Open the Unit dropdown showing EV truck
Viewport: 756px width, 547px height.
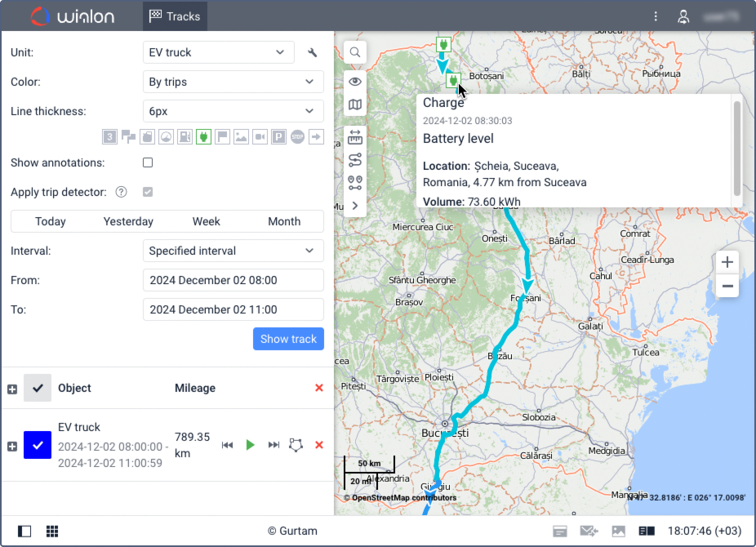[218, 52]
